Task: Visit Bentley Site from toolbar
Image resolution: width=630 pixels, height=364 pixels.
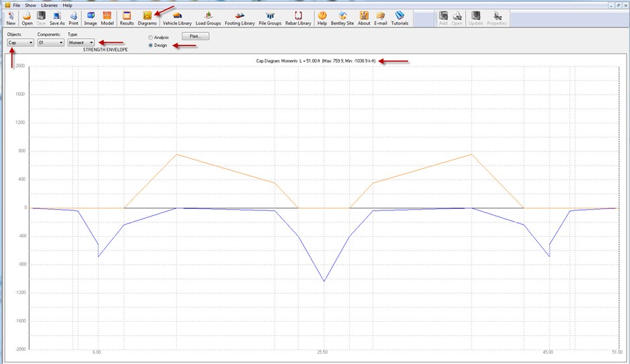Action: tap(342, 17)
